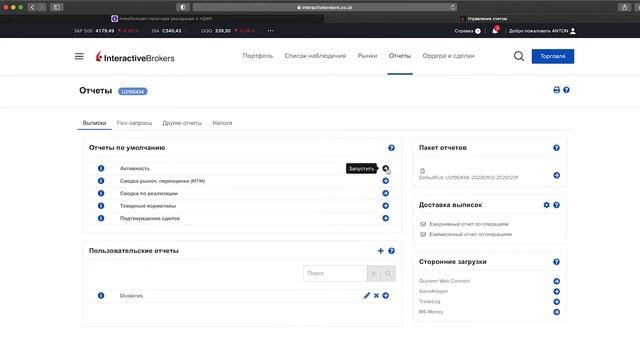
Task: Show info for Активность report
Action: coord(101,168)
